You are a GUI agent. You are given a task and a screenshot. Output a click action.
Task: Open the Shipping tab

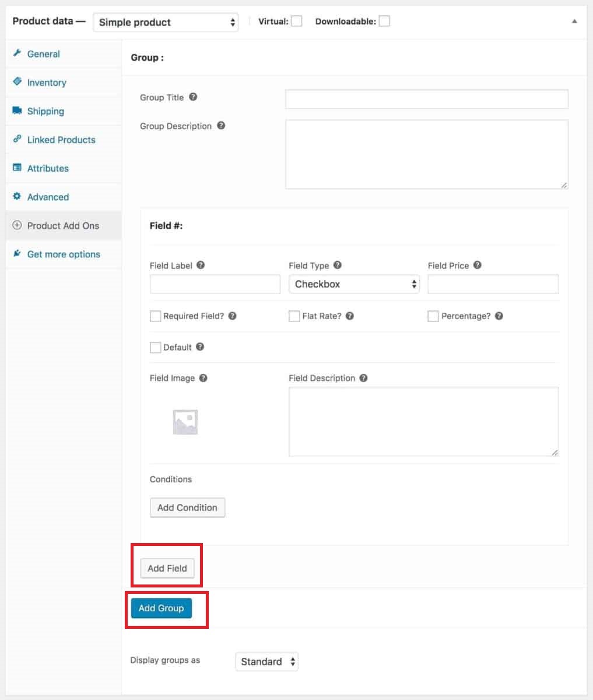point(64,111)
